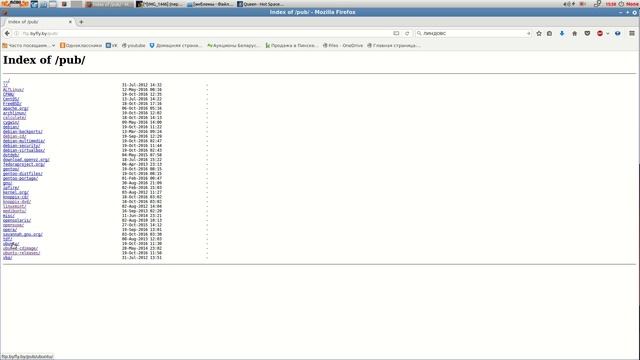Open the knoppix-cd/ directory link
640x360 pixels.
pos(16,197)
